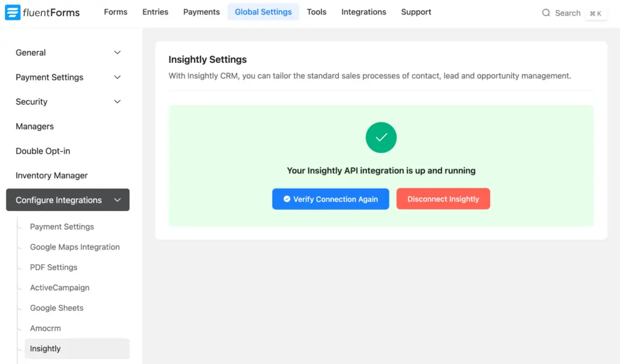
Task: Collapse the Configure Integrations section
Action: pos(67,200)
